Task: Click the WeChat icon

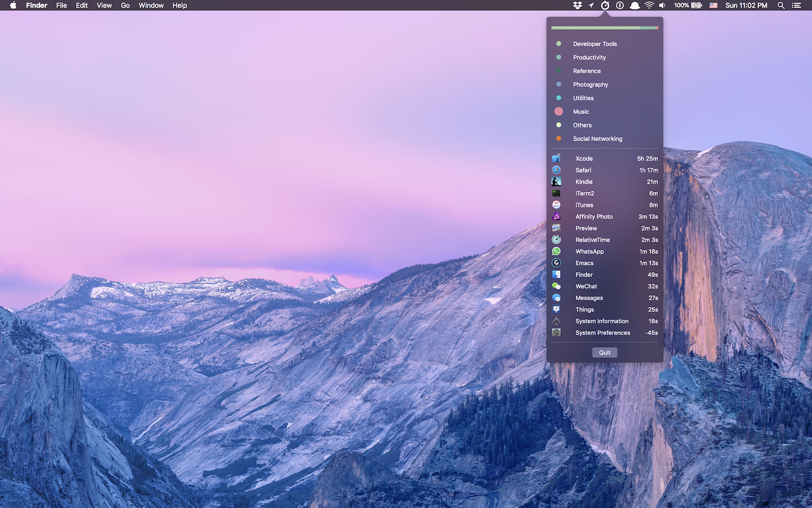Action: (556, 286)
